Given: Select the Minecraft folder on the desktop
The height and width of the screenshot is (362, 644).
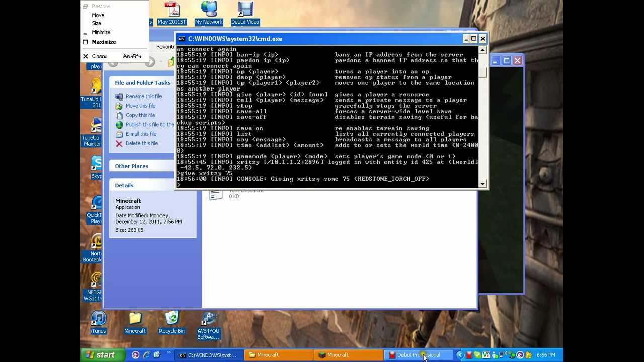Looking at the screenshot, I should pyautogui.click(x=135, y=322).
